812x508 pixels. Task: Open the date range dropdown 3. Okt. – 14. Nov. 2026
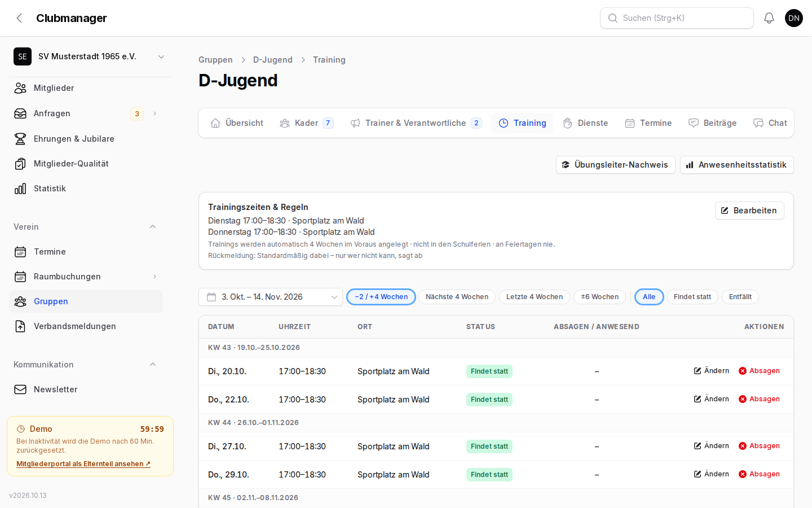click(271, 297)
